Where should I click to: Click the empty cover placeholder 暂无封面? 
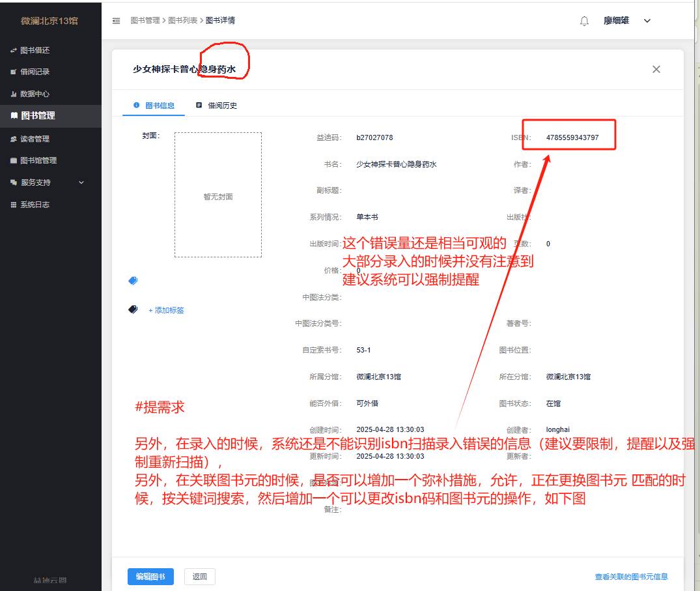(218, 195)
